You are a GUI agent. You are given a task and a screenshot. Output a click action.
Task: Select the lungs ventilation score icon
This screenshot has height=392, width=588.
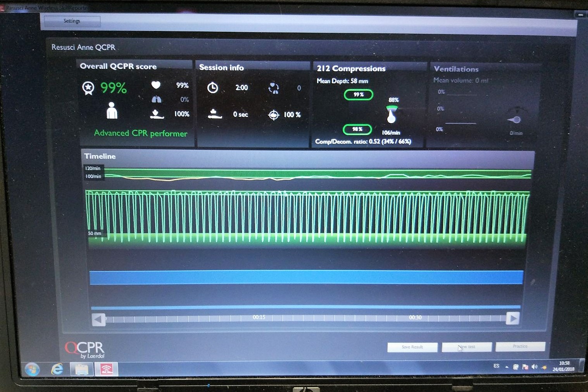(x=156, y=100)
